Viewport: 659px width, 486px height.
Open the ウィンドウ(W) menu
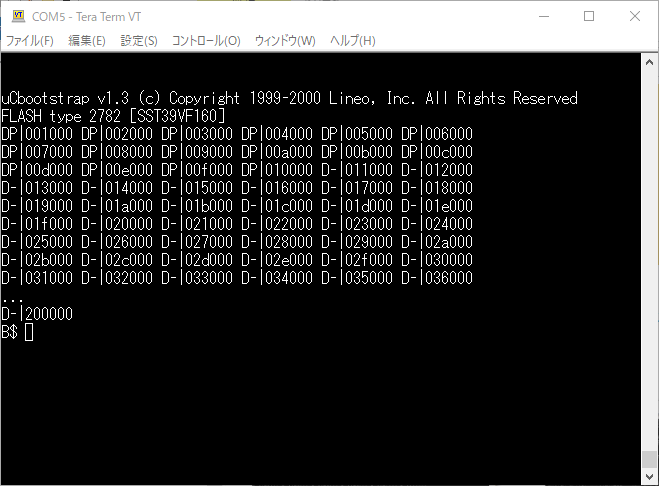coord(285,41)
